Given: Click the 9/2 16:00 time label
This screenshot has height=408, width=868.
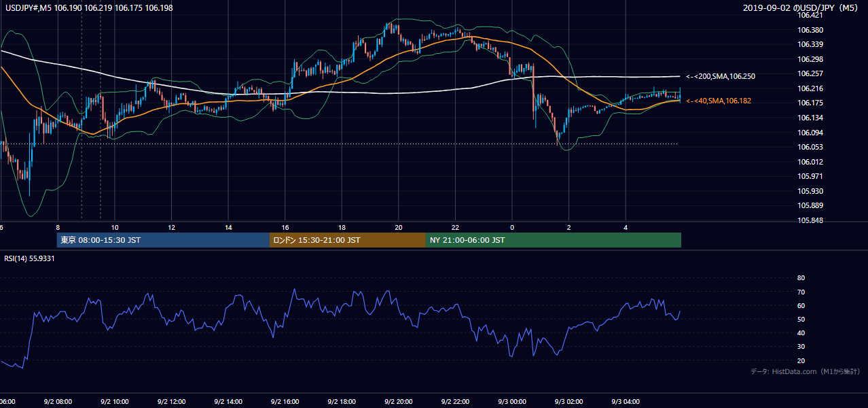Looking at the screenshot, I should pos(285,401).
